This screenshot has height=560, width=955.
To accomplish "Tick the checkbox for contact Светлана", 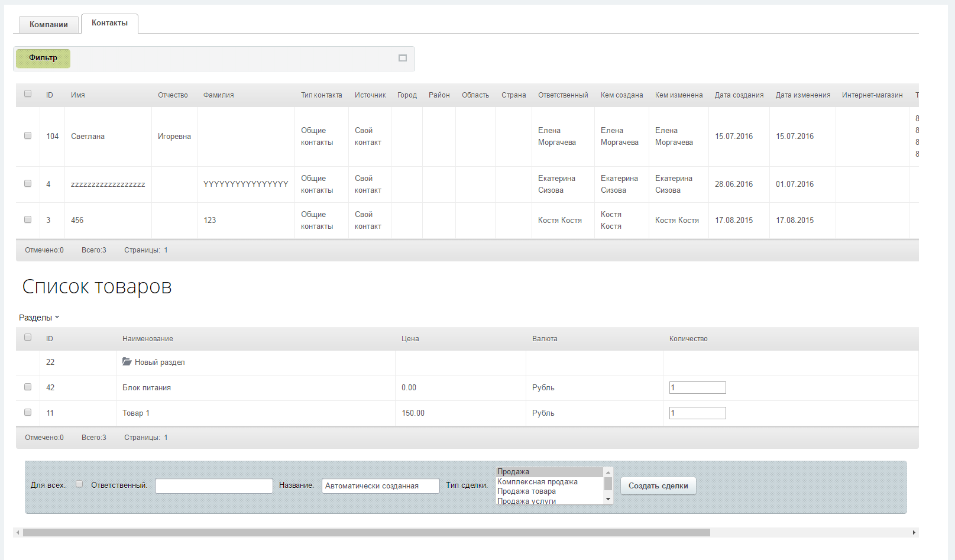I will click(28, 136).
